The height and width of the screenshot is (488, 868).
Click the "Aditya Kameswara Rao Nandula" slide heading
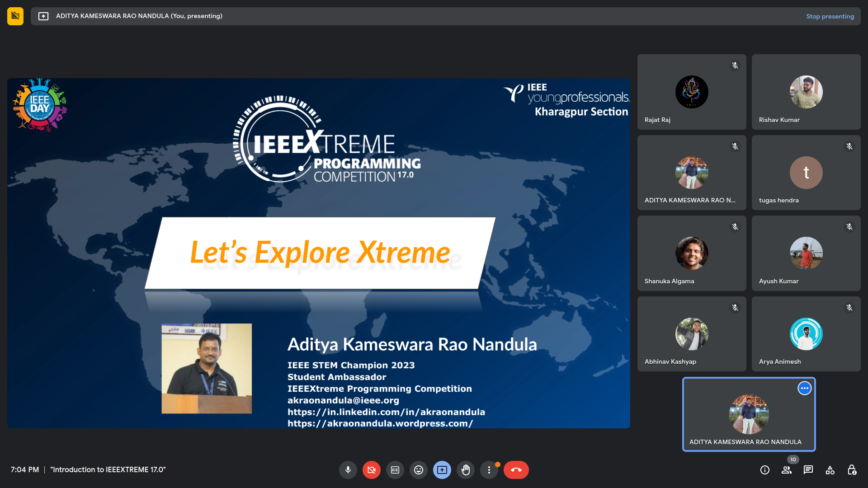click(412, 344)
